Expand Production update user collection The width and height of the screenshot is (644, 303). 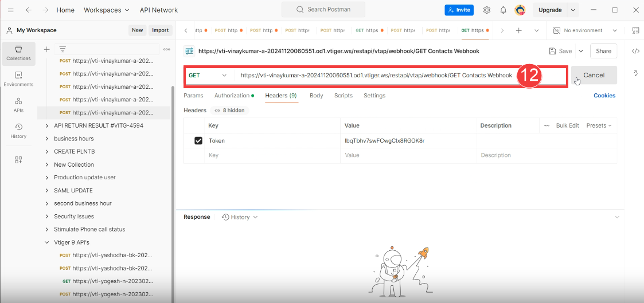47,178
